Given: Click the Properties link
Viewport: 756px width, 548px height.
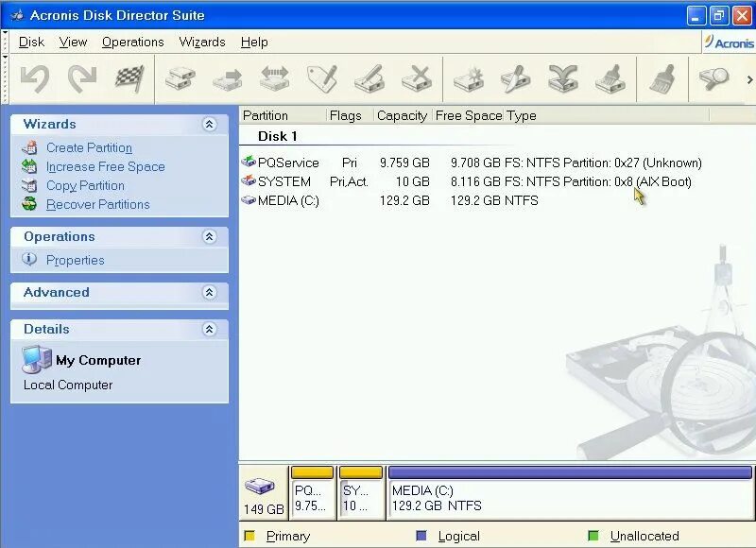Looking at the screenshot, I should click(76, 260).
